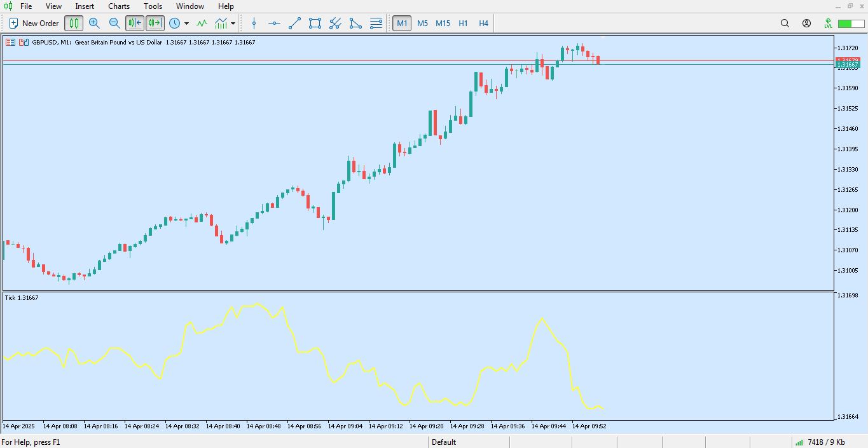The image size is (868, 448).
Task: Zoom out of the chart
Action: tap(114, 24)
